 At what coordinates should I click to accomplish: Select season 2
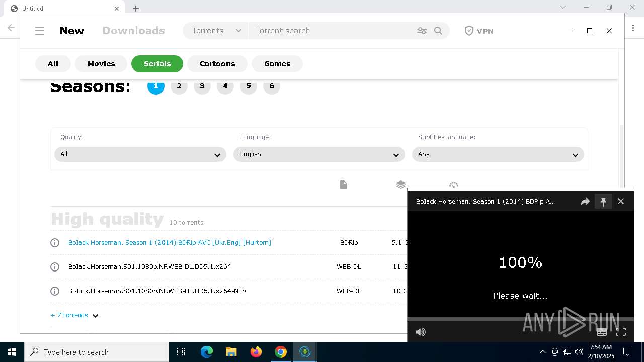point(179,86)
